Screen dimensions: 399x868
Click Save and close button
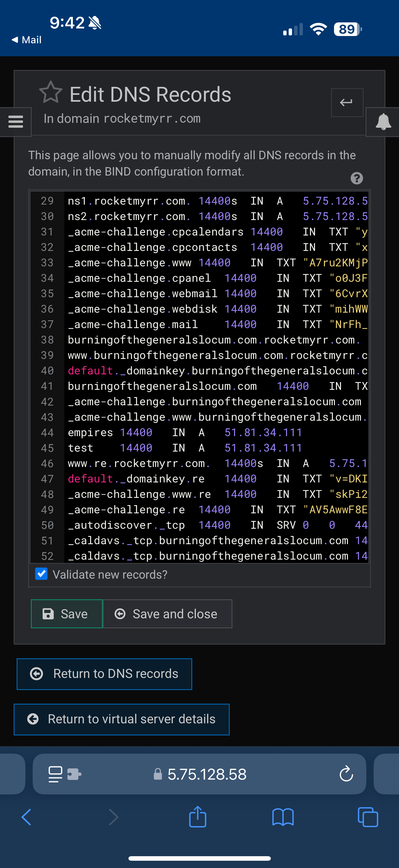coord(167,614)
